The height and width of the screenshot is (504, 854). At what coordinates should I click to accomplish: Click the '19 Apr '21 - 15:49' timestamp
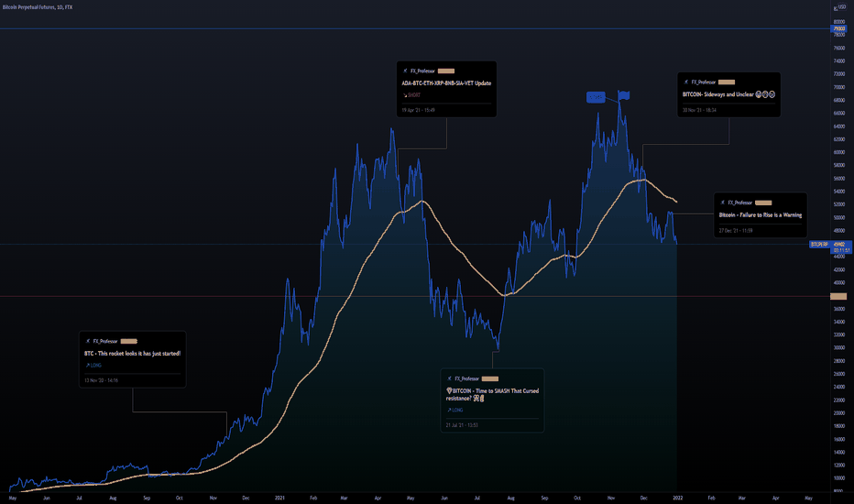418,110
